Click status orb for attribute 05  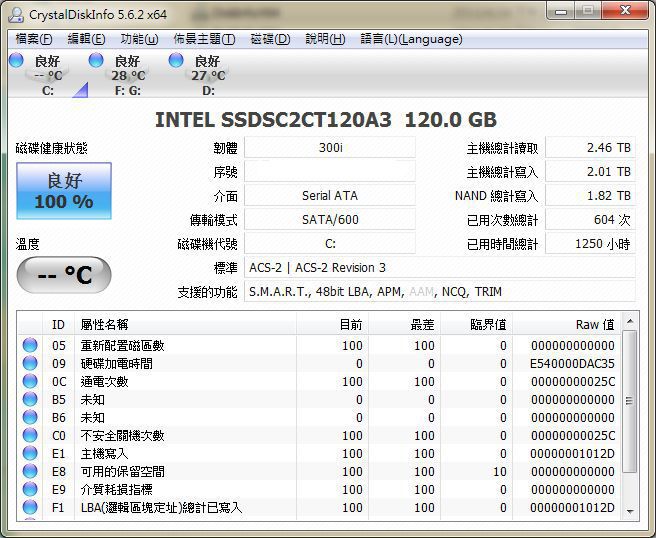click(x=30, y=345)
